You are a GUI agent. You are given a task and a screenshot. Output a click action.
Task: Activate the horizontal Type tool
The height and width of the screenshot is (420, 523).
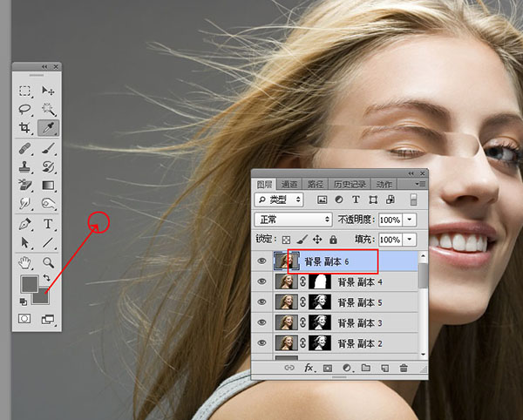[48, 224]
